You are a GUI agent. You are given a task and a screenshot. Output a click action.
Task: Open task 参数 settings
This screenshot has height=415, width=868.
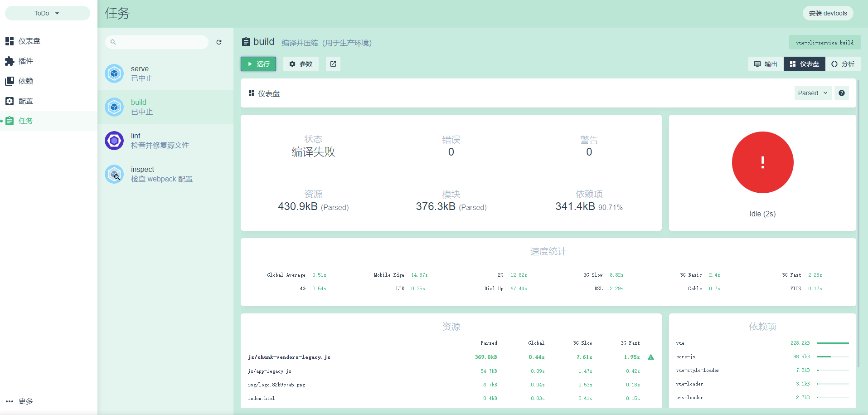(x=301, y=64)
